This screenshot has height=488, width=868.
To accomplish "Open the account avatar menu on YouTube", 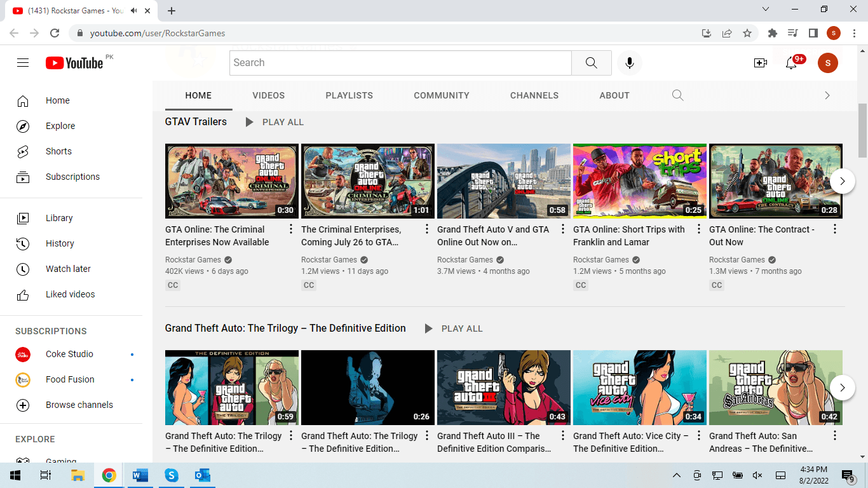I will (828, 63).
